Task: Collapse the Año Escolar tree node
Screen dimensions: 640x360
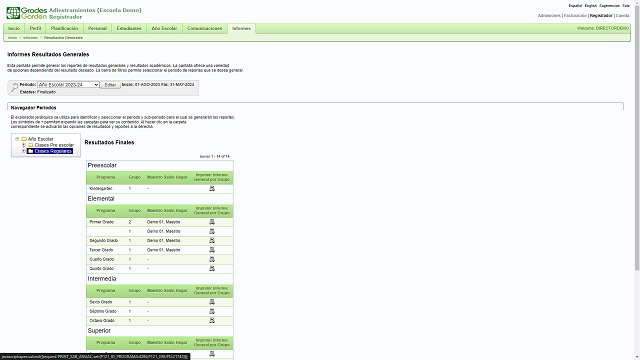Action: pos(17,139)
